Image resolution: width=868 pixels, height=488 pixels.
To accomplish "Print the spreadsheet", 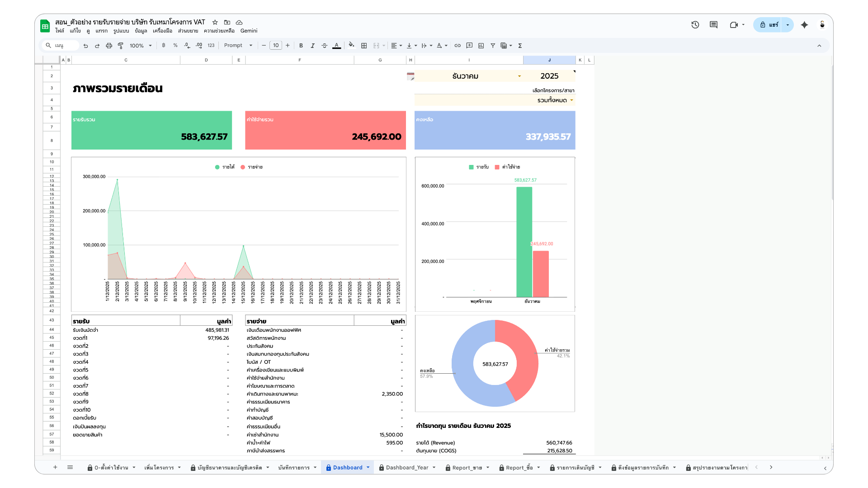I will pyautogui.click(x=109, y=46).
